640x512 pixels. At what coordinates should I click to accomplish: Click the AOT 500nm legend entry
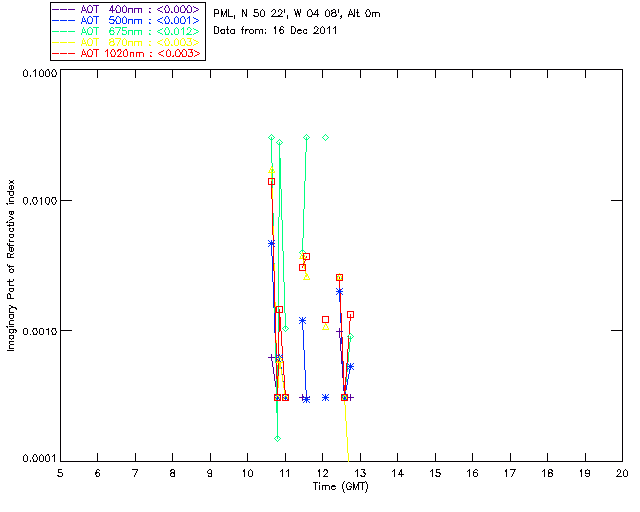point(127,20)
